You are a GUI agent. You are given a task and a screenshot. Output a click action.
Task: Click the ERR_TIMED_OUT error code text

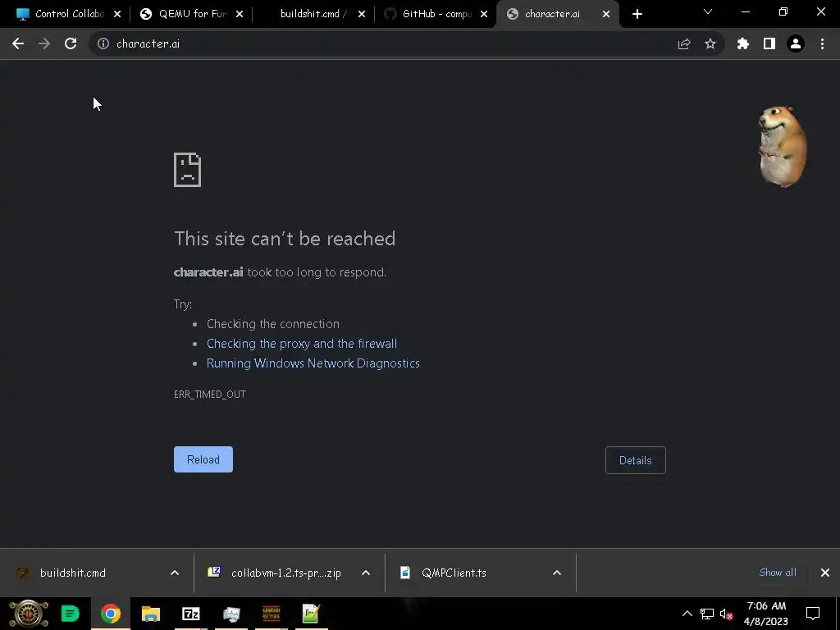point(210,395)
